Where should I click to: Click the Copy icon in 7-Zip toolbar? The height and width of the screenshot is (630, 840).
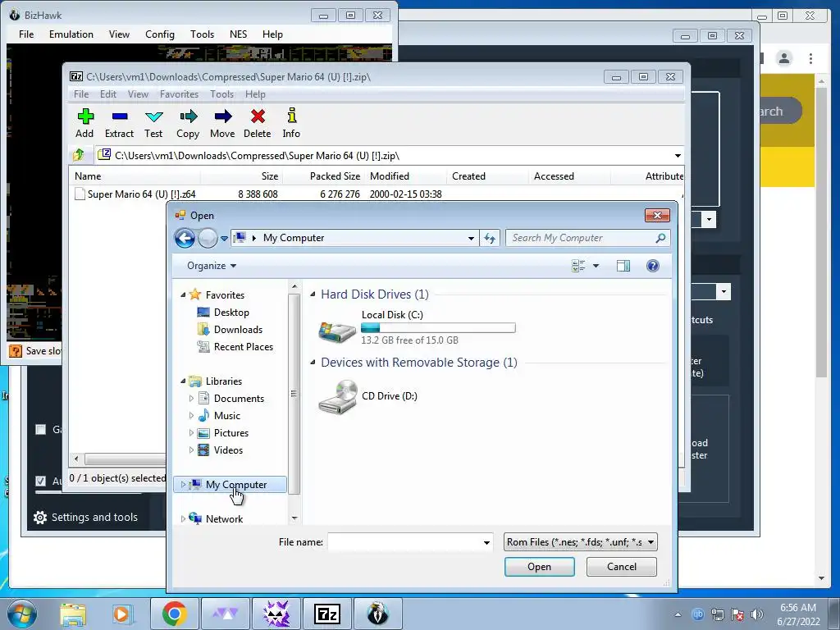[188, 116]
